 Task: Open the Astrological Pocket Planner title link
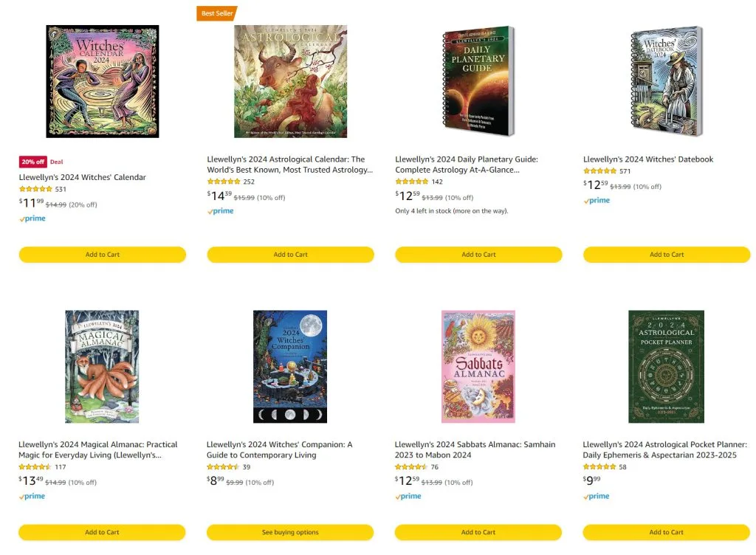(x=664, y=449)
